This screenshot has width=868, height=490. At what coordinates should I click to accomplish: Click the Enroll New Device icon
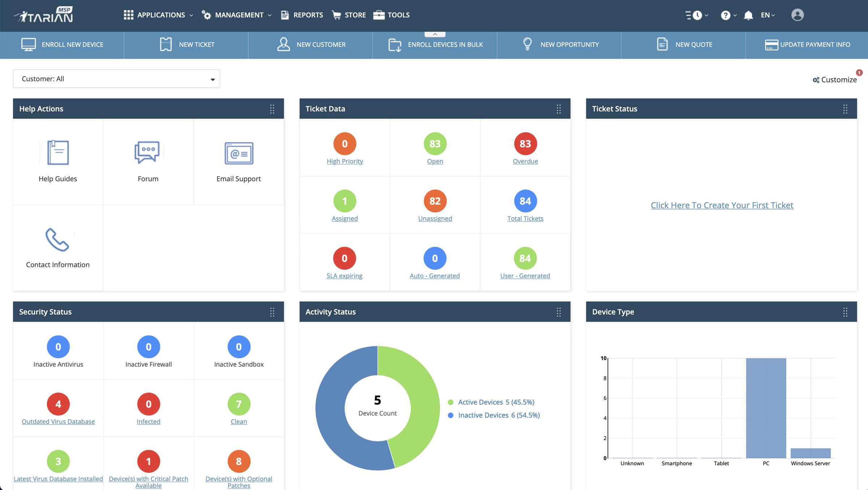click(28, 44)
